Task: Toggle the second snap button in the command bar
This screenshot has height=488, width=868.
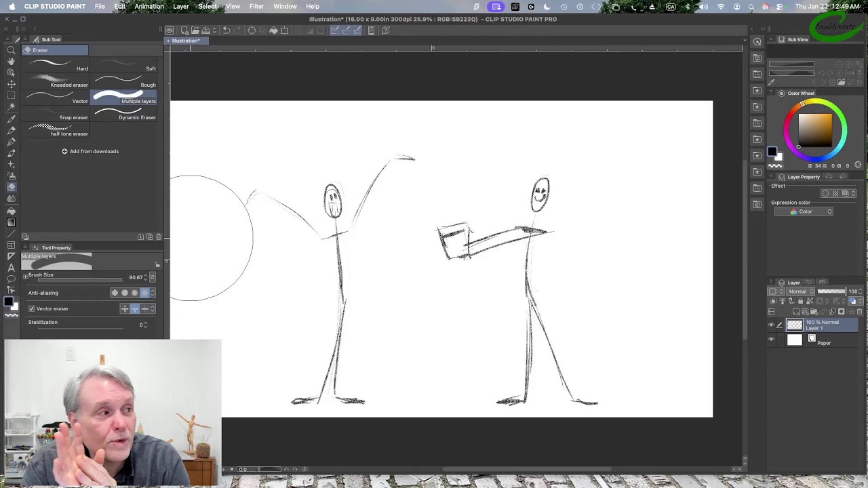Action: click(x=347, y=30)
